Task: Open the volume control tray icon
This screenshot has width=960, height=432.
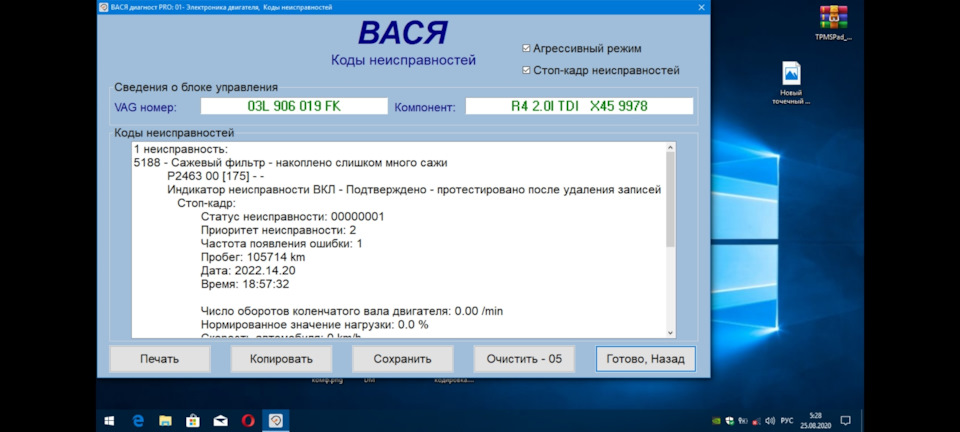Action: pos(770,421)
